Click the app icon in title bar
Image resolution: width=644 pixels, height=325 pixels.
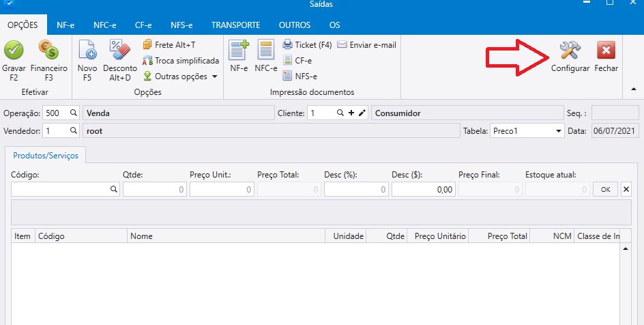[8, 3]
